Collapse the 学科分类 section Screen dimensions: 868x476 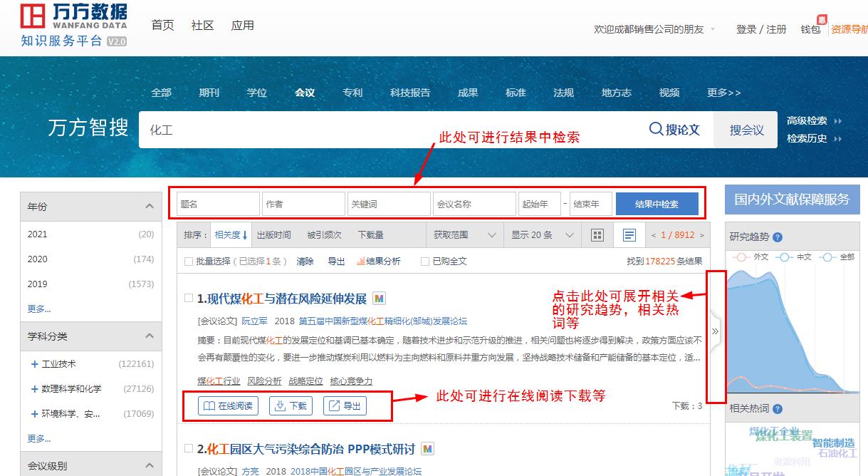pyautogui.click(x=149, y=335)
